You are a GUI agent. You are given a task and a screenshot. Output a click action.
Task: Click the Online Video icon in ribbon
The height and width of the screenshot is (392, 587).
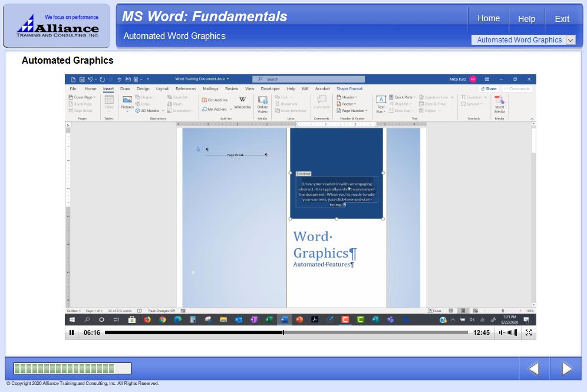coord(262,103)
